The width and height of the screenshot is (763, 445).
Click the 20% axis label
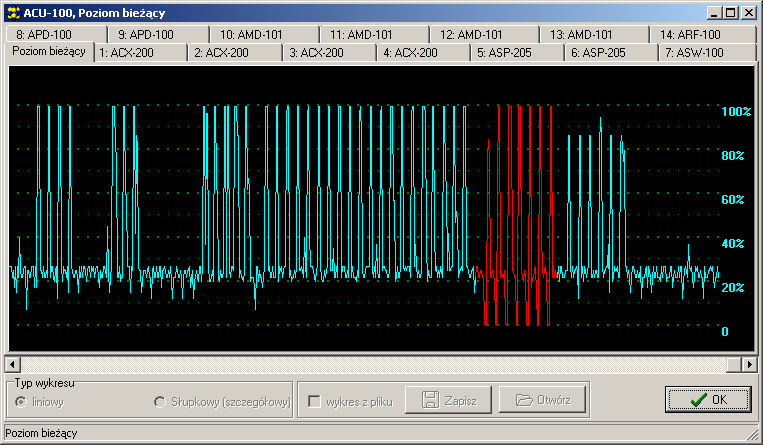(x=732, y=288)
